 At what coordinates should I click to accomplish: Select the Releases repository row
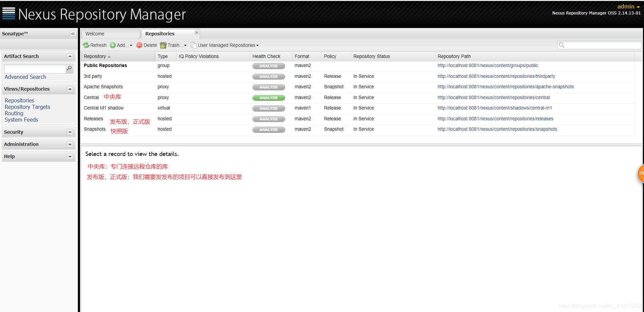(358, 119)
